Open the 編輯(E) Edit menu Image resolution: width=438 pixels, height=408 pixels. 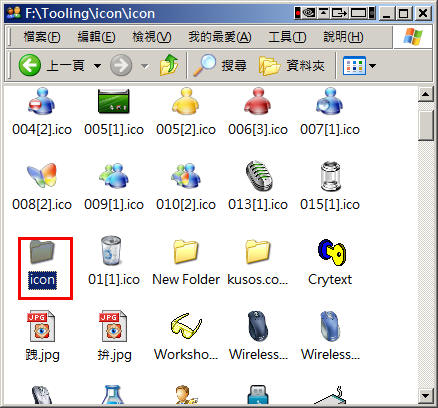click(x=96, y=37)
